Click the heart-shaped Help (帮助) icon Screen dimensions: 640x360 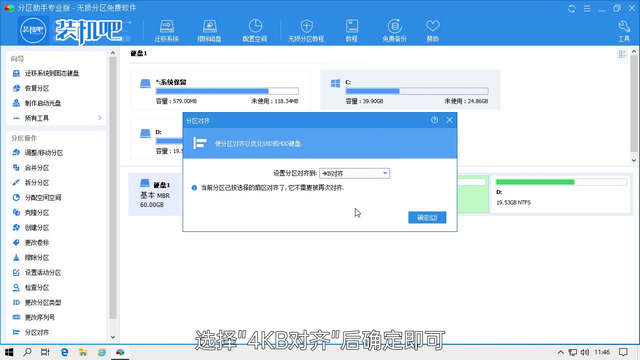pyautogui.click(x=433, y=31)
